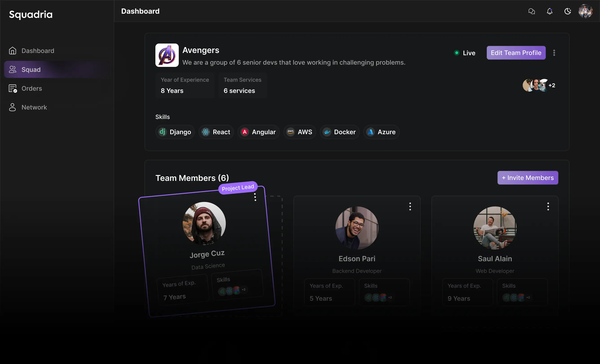Image resolution: width=600 pixels, height=364 pixels.
Task: Click the +2 team members avatars
Action: (551, 86)
